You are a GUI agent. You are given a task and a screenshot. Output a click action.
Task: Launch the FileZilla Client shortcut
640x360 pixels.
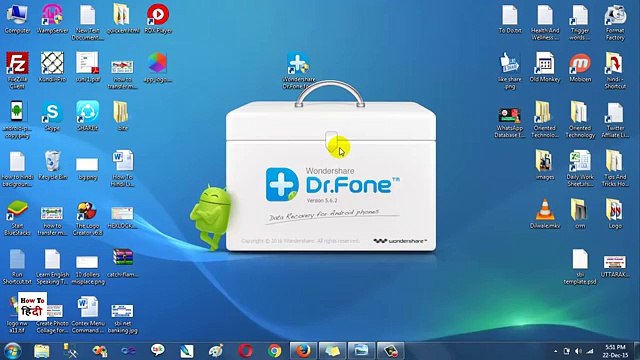tap(17, 70)
